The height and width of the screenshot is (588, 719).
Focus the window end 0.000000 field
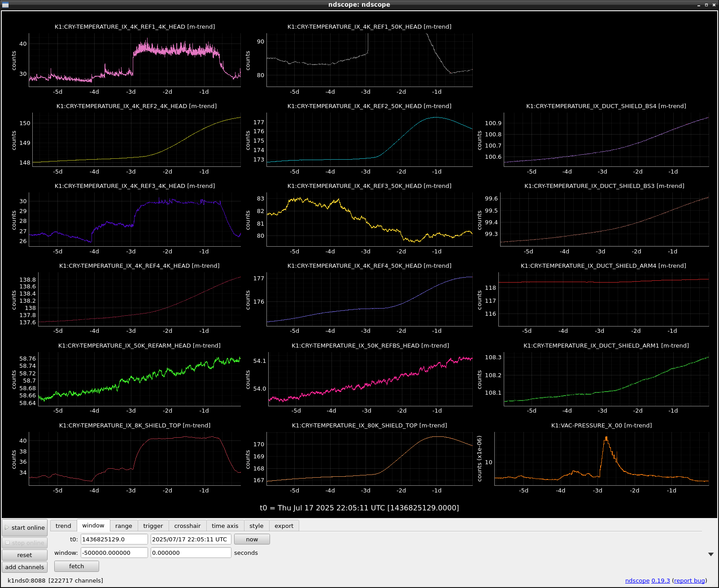point(191,553)
